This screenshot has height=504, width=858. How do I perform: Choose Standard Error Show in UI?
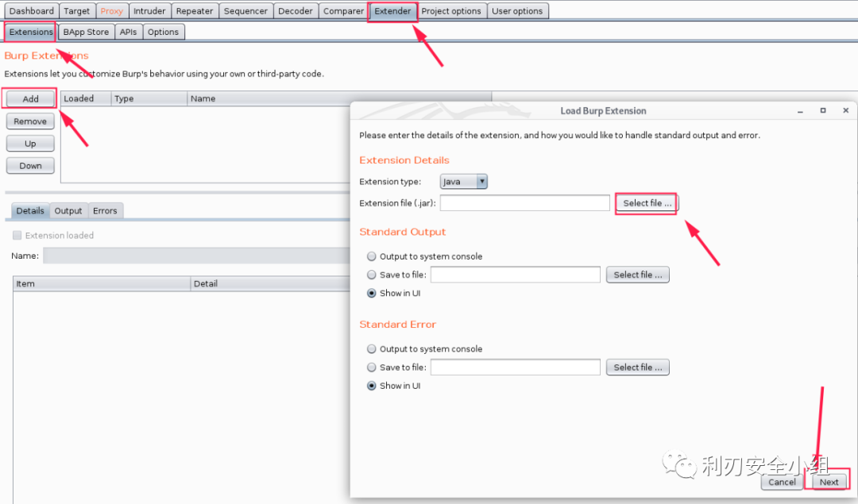pos(372,386)
